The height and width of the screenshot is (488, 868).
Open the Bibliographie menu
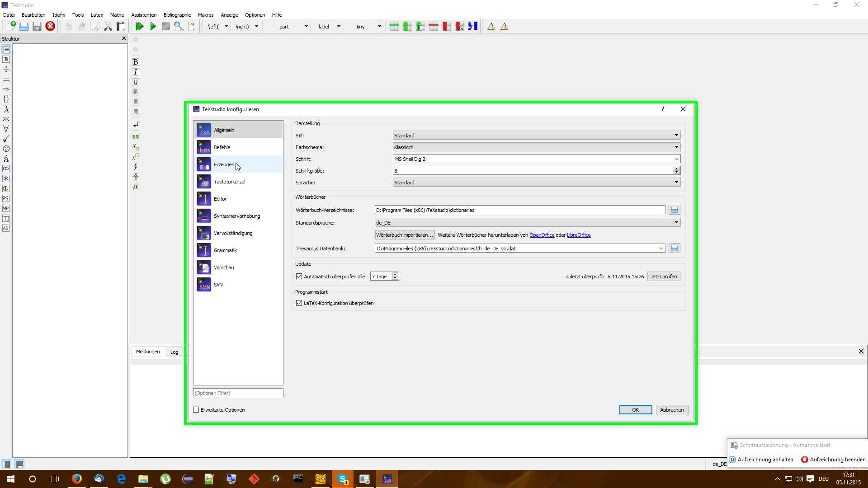[x=177, y=15]
